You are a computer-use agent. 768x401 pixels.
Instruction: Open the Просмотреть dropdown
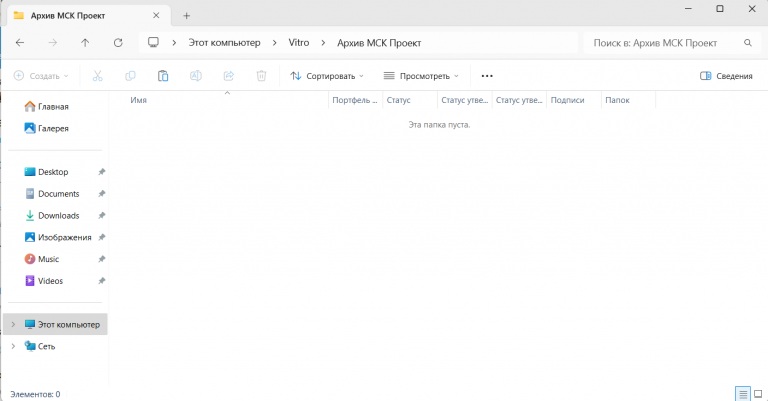(421, 76)
